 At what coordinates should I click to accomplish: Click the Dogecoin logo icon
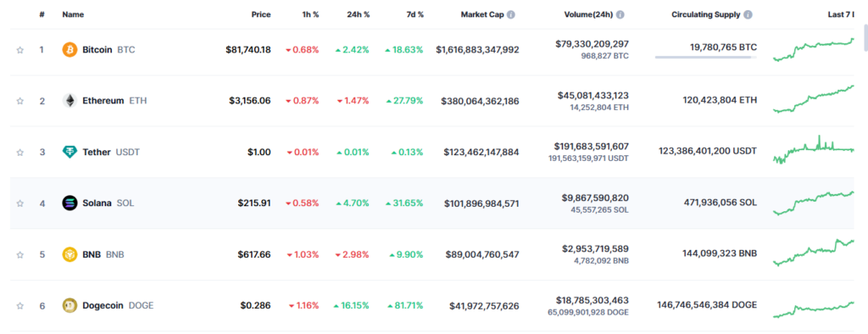(x=70, y=306)
